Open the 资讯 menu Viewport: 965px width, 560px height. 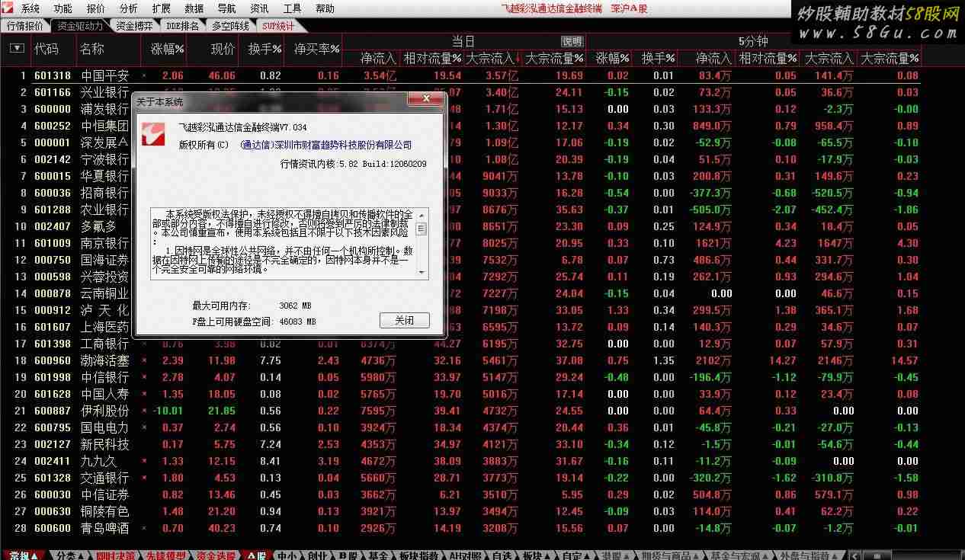(259, 8)
